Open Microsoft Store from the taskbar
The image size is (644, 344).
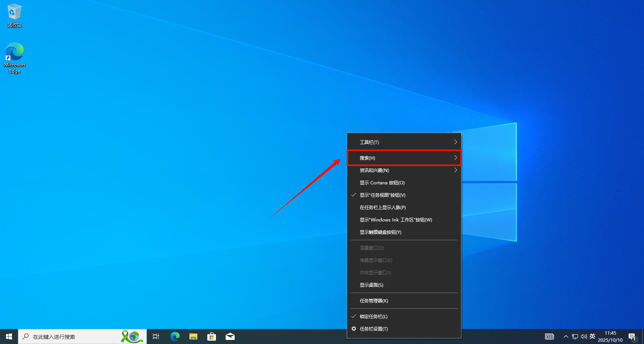point(211,337)
